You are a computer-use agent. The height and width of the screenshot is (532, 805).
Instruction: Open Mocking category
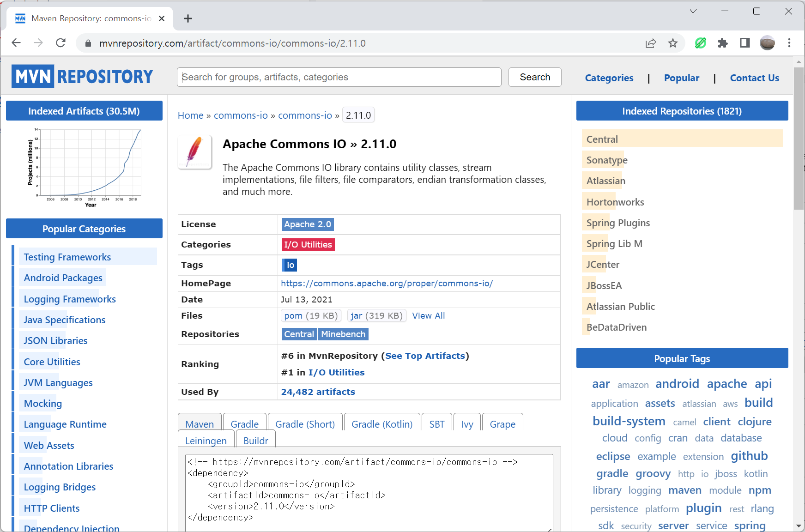click(42, 404)
